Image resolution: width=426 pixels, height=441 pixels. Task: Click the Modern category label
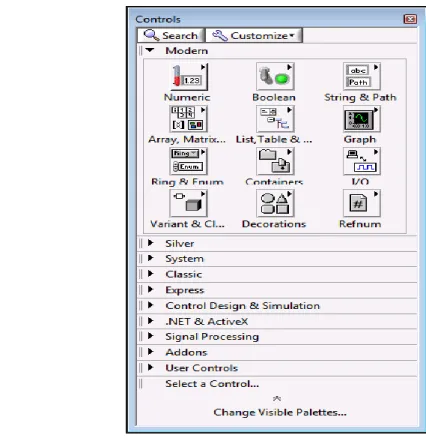pyautogui.click(x=187, y=51)
